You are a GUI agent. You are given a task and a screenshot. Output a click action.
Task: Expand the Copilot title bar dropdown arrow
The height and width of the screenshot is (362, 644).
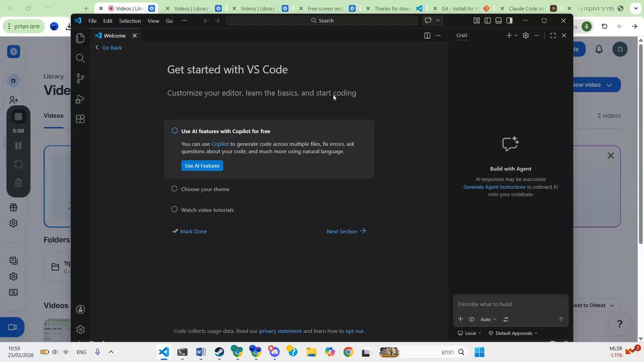coord(438,21)
